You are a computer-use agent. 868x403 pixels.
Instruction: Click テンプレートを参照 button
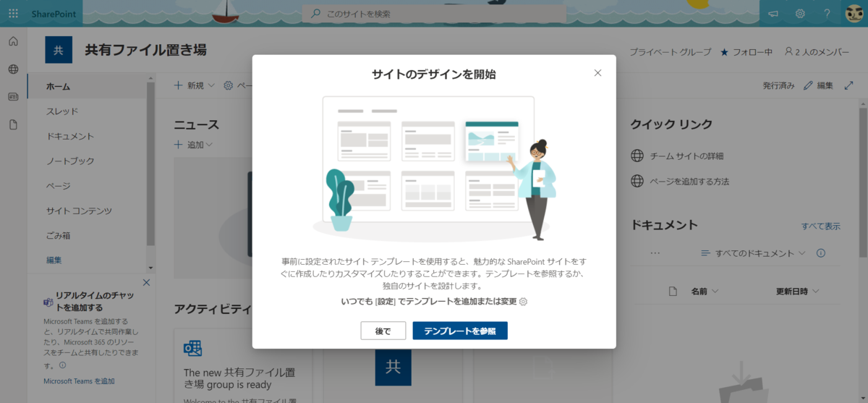[x=460, y=331]
